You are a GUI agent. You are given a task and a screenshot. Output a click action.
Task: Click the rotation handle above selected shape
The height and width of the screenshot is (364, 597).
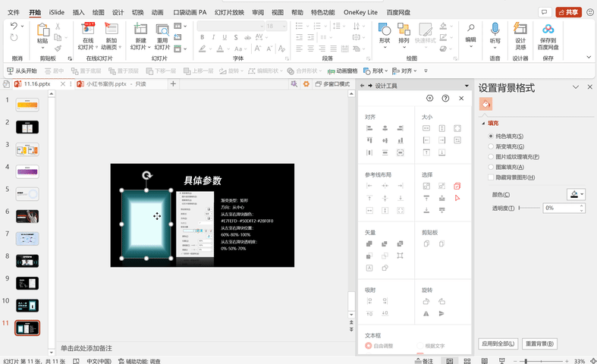pos(147,175)
